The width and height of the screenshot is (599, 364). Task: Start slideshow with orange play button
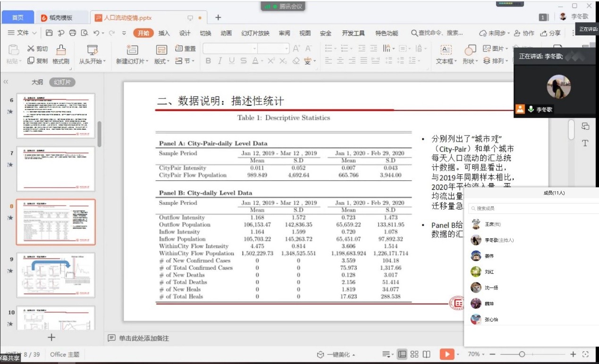tap(446, 354)
